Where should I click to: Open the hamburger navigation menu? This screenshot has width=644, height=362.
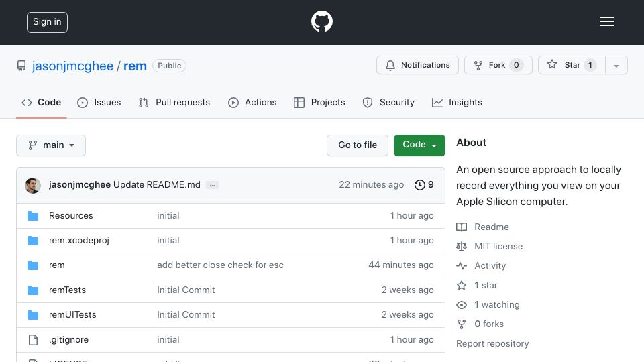[x=606, y=21]
